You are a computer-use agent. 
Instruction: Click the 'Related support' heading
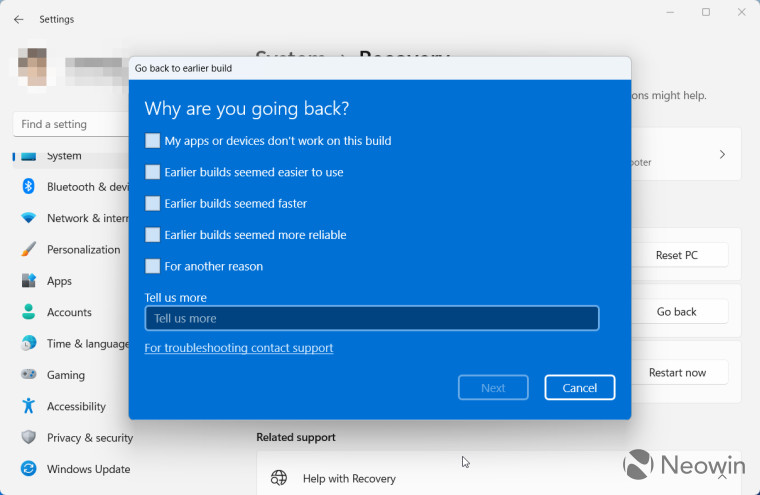(x=296, y=437)
